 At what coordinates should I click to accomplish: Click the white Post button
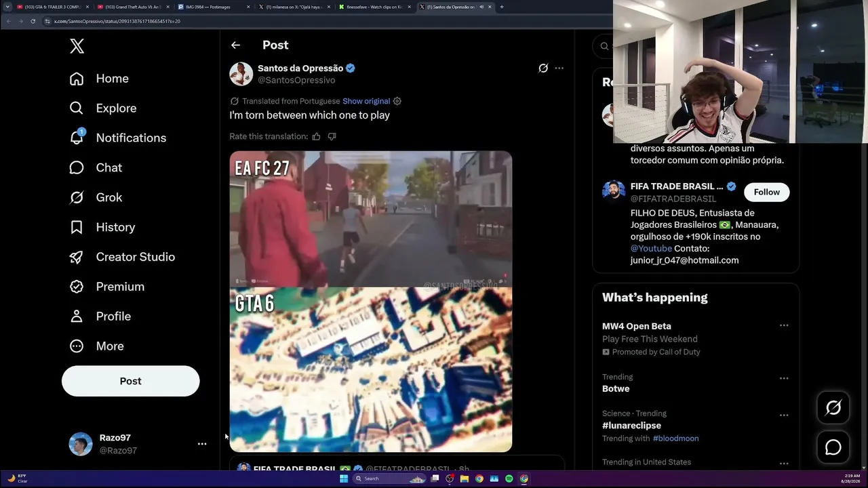tap(131, 381)
